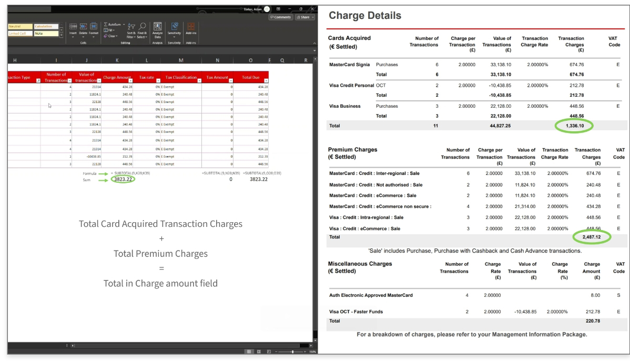Click the zoom out minus button
Image resolution: width=630 pixels, height=364 pixels.
(x=276, y=351)
